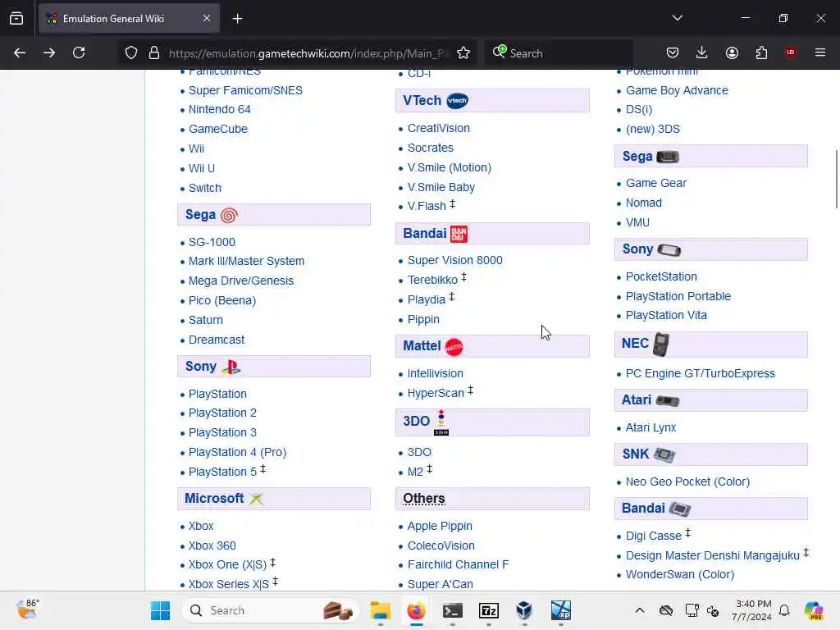This screenshot has width=840, height=630.
Task: Open the Super Famicom/SNES link
Action: [x=245, y=90]
